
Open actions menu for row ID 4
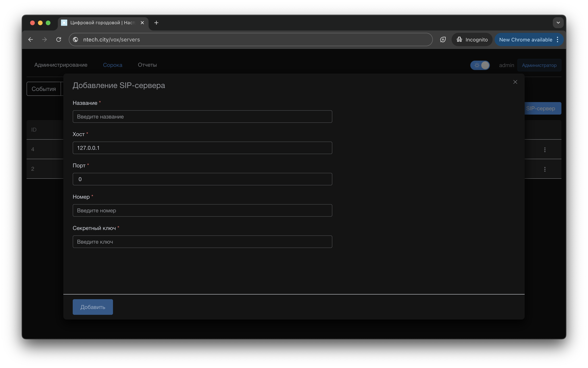[545, 150]
